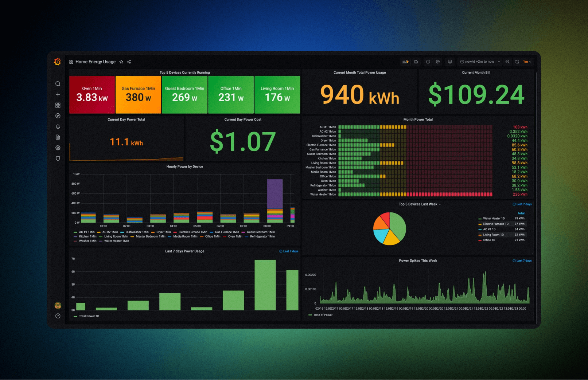This screenshot has height=380, width=588.
Task: Open dashboard info circle icon
Action: (x=428, y=62)
